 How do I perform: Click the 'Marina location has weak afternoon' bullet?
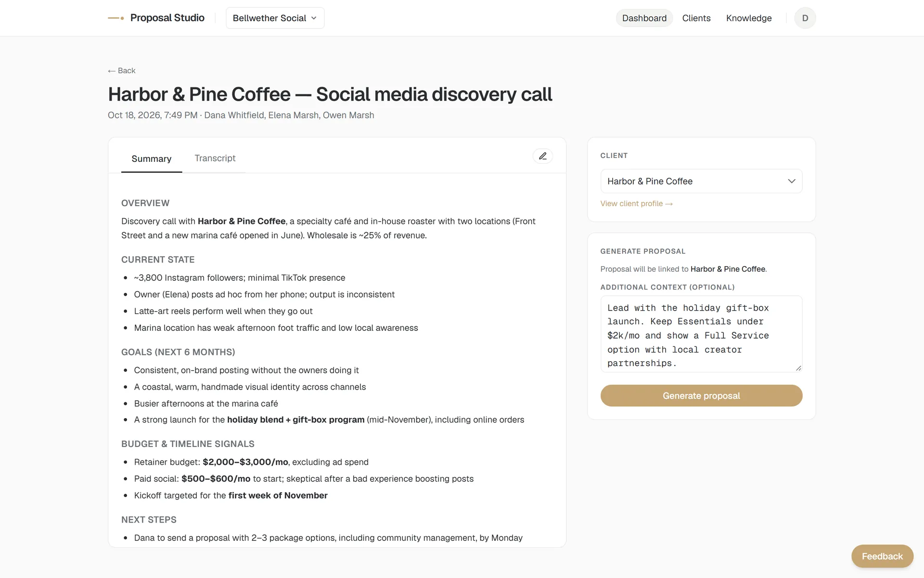[x=276, y=328]
